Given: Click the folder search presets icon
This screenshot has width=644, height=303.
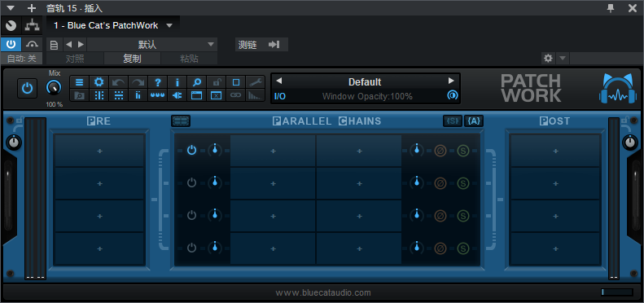Looking at the screenshot, I should coord(79,95).
